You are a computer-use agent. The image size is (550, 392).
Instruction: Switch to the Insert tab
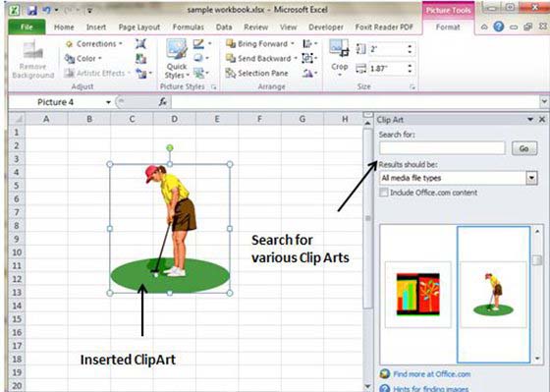(96, 28)
